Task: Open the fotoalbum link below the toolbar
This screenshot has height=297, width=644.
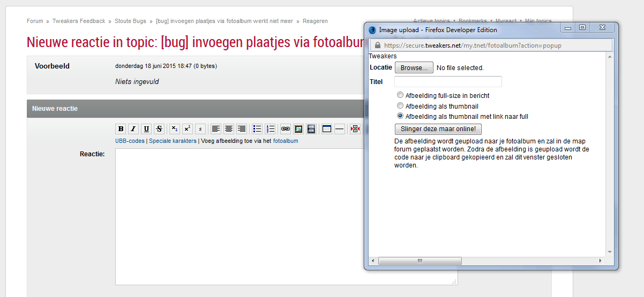Action: tap(286, 141)
